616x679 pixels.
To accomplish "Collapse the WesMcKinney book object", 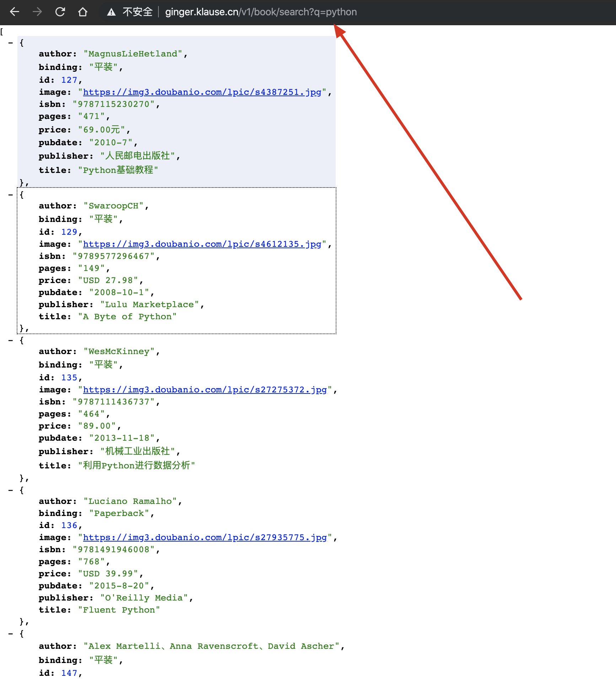I will point(11,341).
